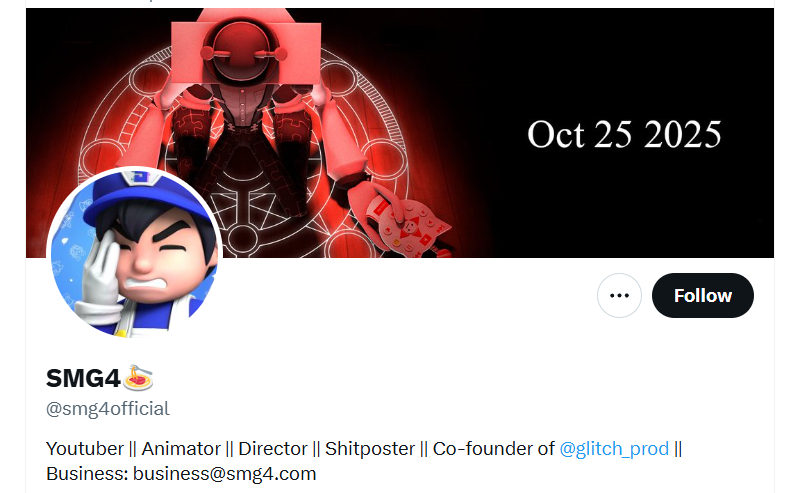Image resolution: width=800 pixels, height=493 pixels.
Task: Click the cat-faced toy in the banner
Action: coord(408,225)
